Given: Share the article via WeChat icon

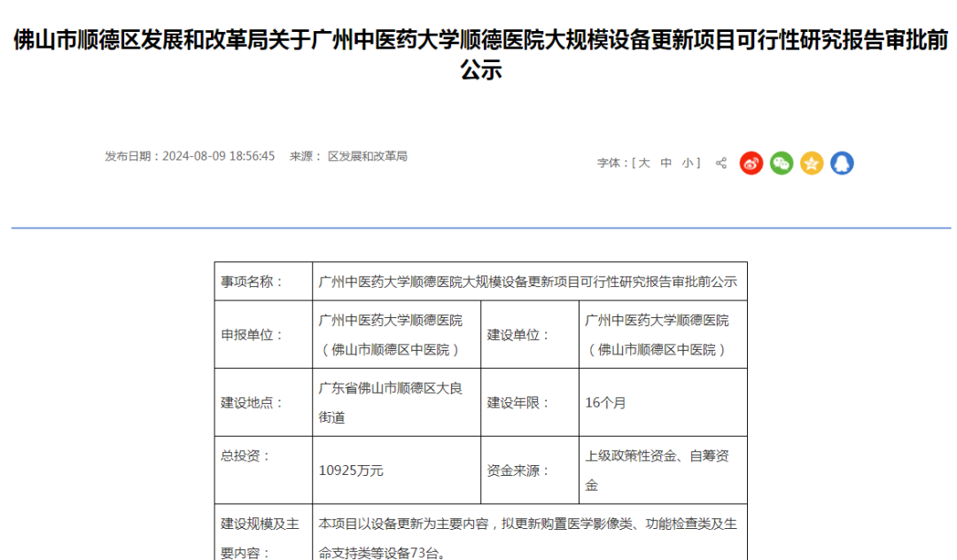Looking at the screenshot, I should click(x=781, y=163).
